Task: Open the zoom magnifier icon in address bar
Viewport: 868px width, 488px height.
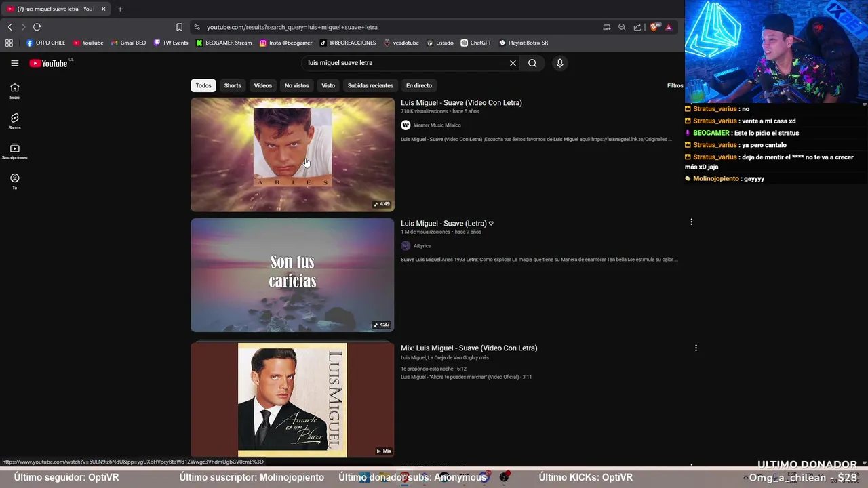Action: [622, 27]
